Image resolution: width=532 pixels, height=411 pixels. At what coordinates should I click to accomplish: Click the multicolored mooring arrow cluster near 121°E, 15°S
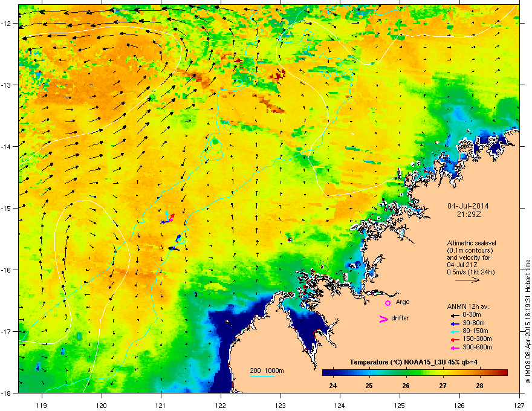[167, 218]
